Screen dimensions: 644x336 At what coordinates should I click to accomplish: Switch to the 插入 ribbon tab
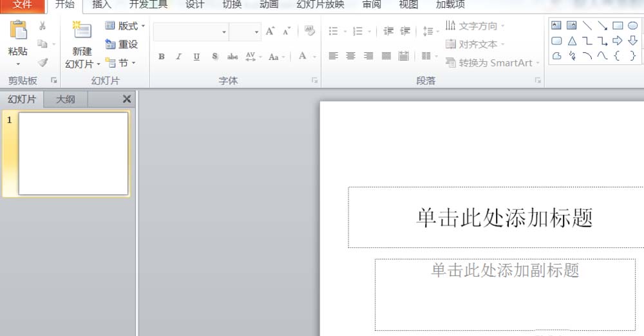102,5
